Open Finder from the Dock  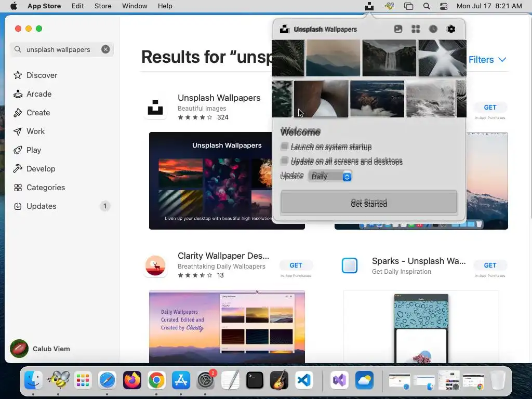[33, 380]
